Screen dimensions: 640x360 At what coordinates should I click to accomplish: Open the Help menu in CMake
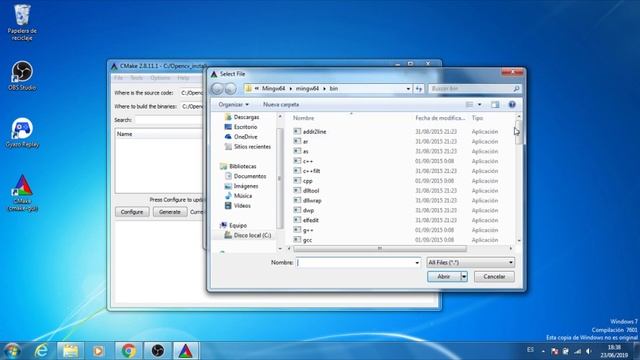coord(183,78)
